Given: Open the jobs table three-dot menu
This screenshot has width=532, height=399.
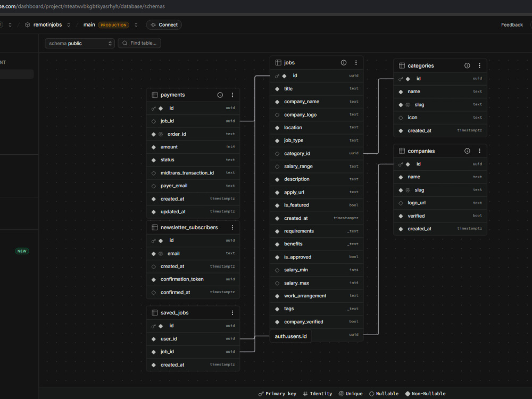Looking at the screenshot, I should point(356,62).
